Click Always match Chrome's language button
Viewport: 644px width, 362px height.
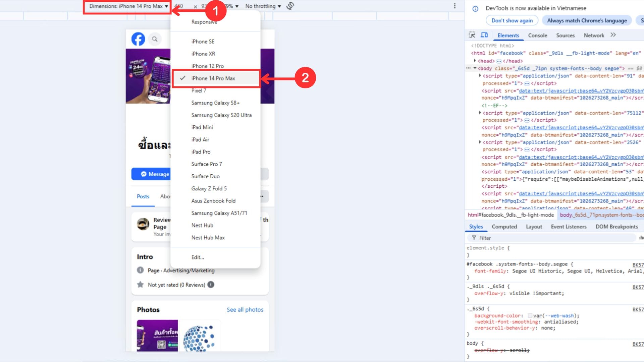pyautogui.click(x=587, y=20)
